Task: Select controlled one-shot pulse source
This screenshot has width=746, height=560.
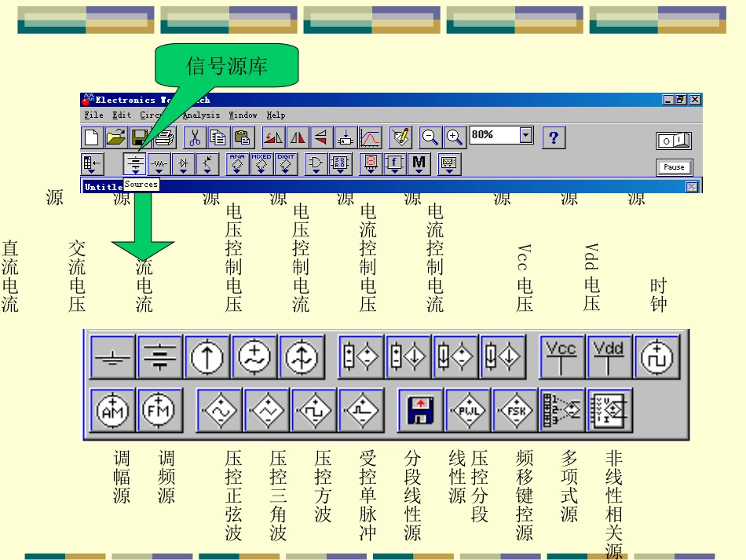Action: pyautogui.click(x=361, y=410)
